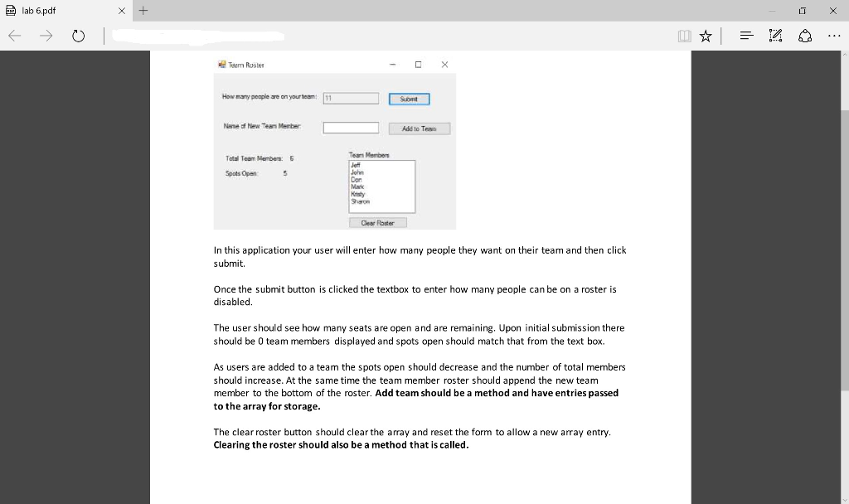This screenshot has height=504, width=849.
Task: Open a new browser tab
Action: pyautogui.click(x=144, y=11)
